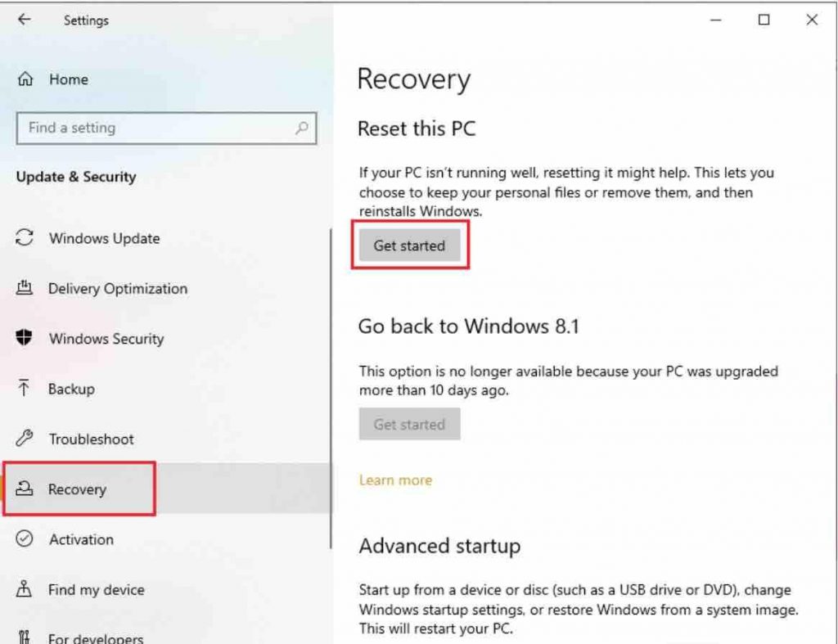Click the back arrow at the top left

point(22,20)
